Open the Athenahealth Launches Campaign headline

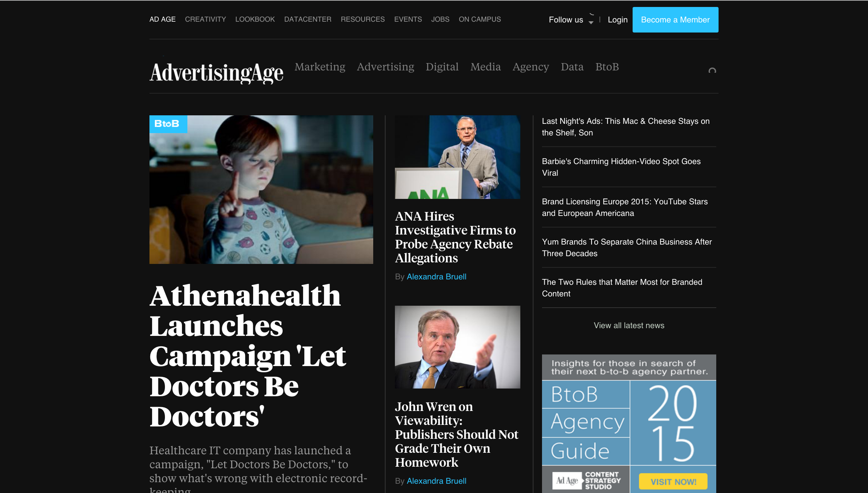click(x=248, y=356)
